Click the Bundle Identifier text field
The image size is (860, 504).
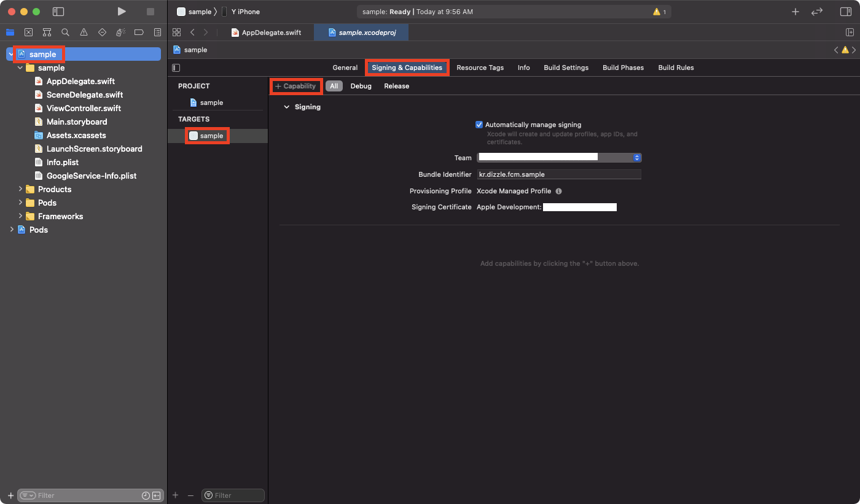559,174
